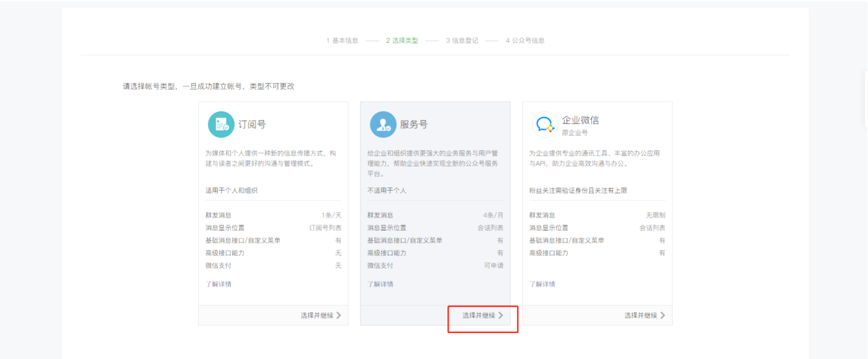
Task: Go to step 3 信息登记
Action: click(462, 41)
